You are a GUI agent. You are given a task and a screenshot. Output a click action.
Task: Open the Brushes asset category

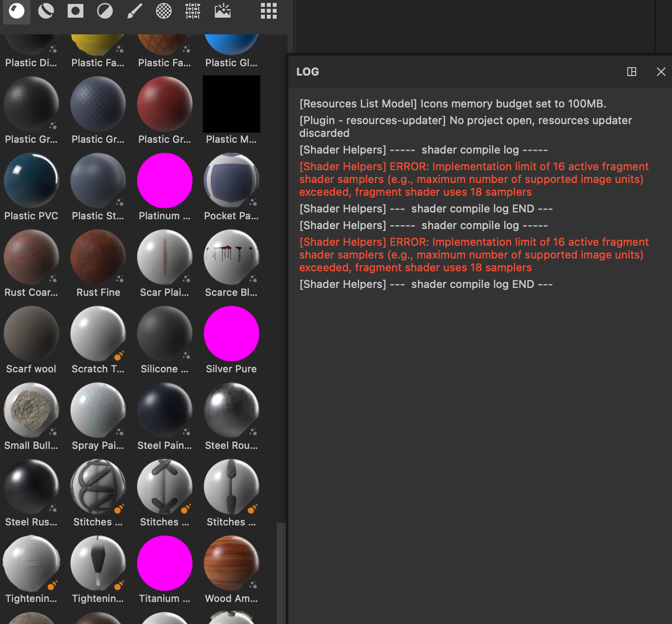point(134,11)
